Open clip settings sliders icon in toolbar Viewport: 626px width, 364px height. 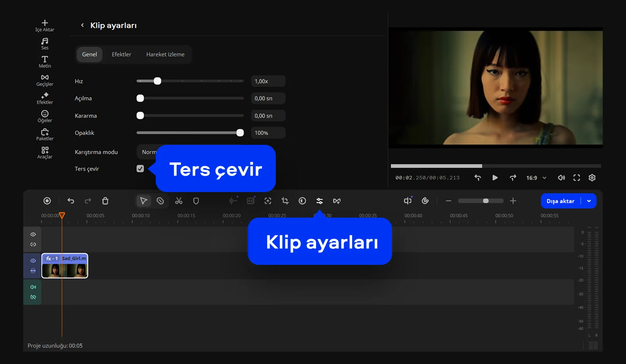pos(319,201)
